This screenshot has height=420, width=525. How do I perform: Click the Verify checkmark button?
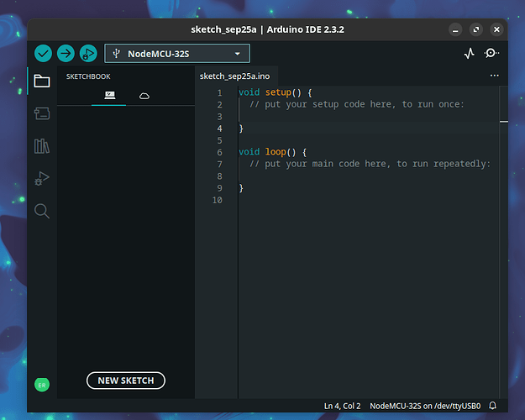[43, 53]
